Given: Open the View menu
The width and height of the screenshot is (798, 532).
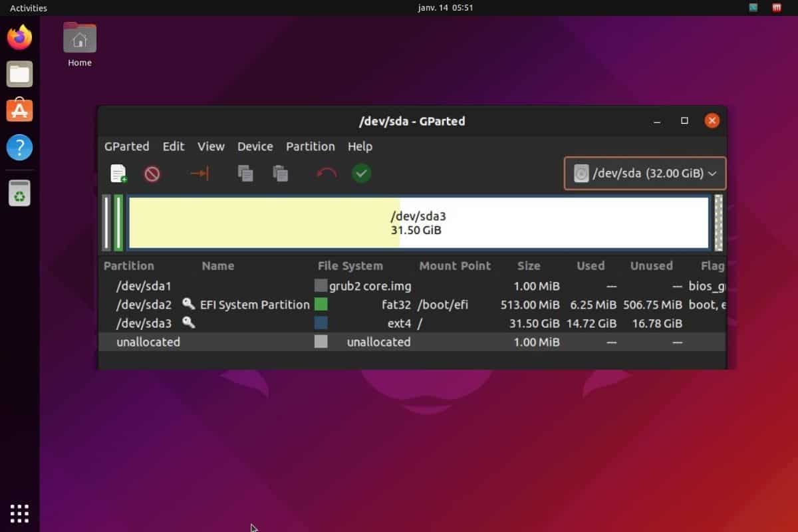Looking at the screenshot, I should (x=210, y=146).
